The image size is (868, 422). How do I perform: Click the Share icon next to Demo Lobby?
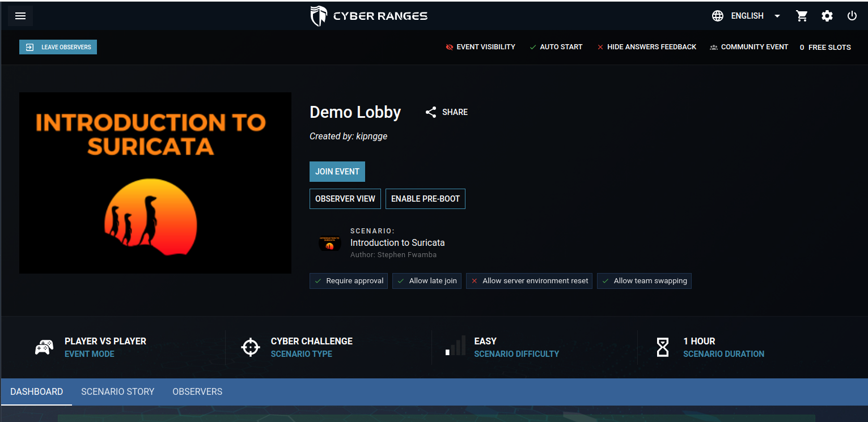point(431,112)
